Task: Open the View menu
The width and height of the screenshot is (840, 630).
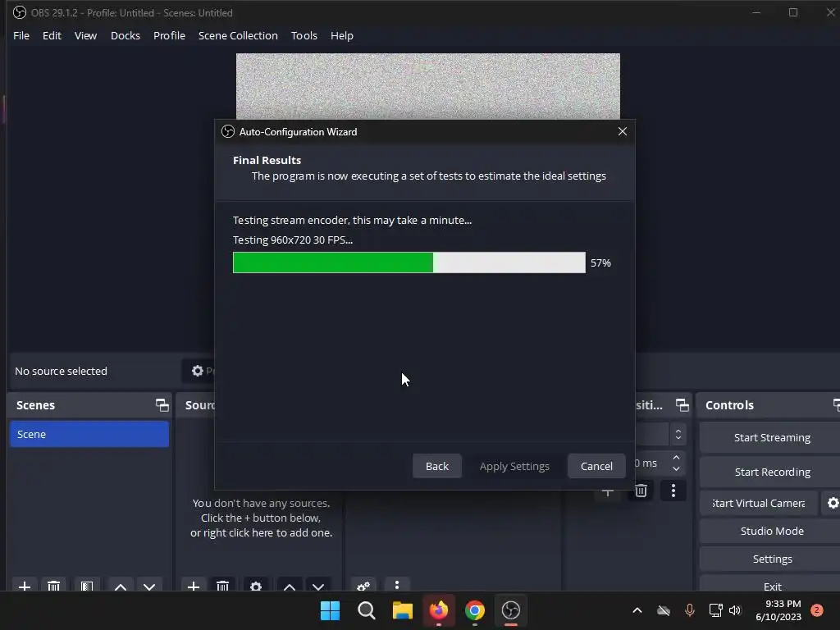Action: (85, 35)
